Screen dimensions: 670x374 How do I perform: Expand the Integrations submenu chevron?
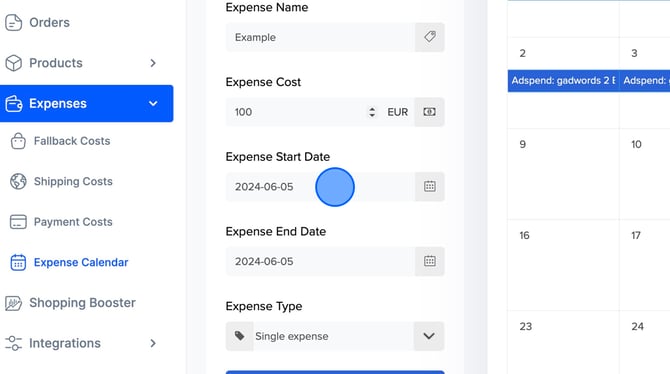coord(153,343)
